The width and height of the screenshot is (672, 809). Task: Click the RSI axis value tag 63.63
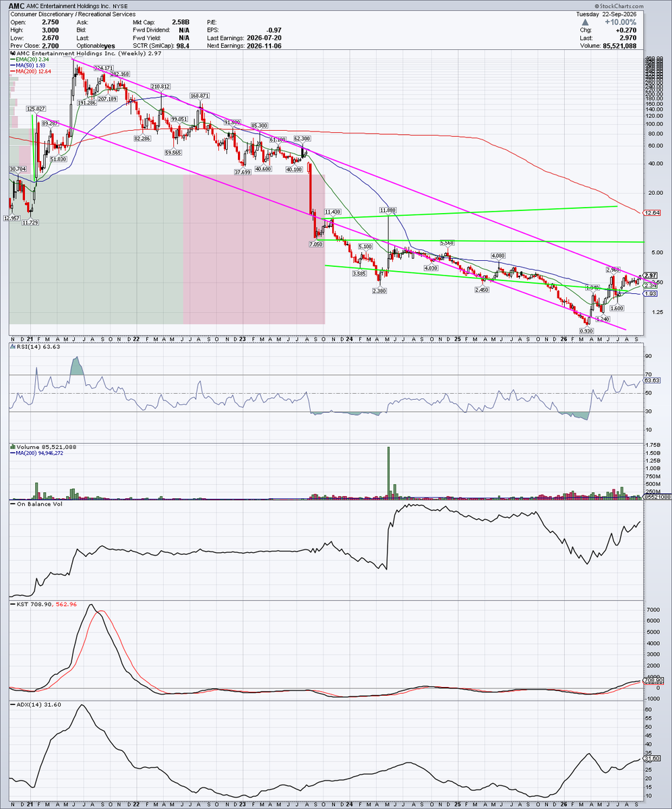click(x=652, y=380)
